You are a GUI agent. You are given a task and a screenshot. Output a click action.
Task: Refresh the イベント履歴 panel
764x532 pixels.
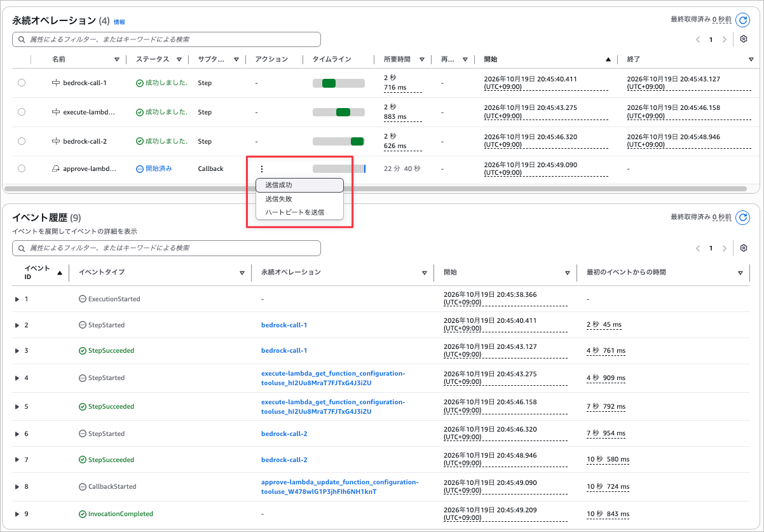742,218
